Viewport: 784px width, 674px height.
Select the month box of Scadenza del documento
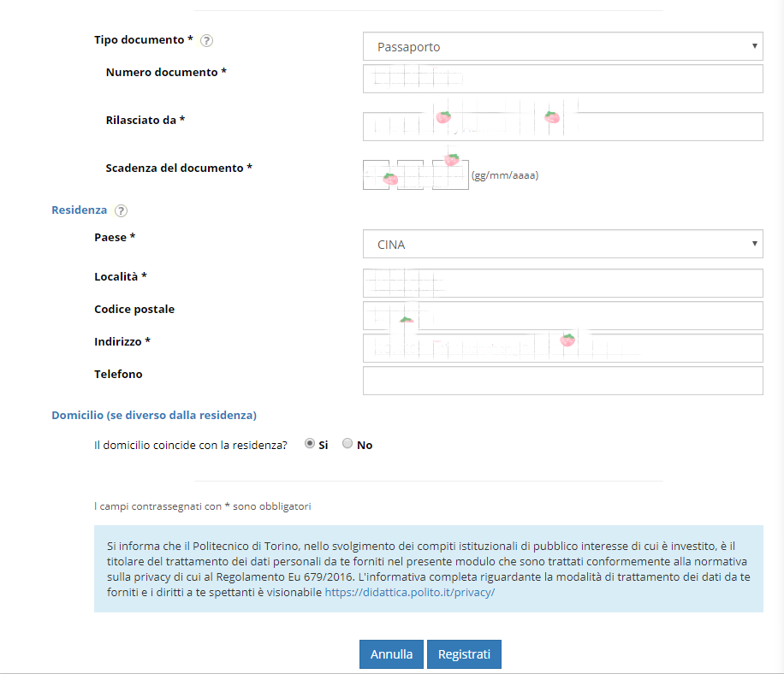410,175
